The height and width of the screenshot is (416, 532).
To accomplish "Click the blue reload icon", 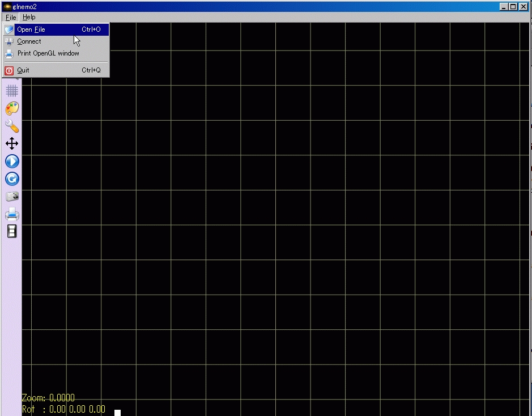I will pyautogui.click(x=12, y=179).
